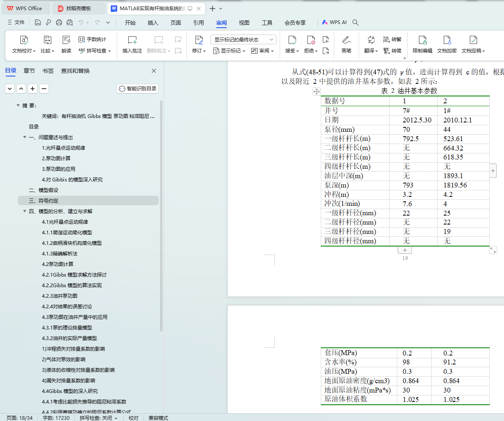Screen dimensions: 504x421
Task: Click the table move handle icon
Action: pyautogui.click(x=316, y=92)
